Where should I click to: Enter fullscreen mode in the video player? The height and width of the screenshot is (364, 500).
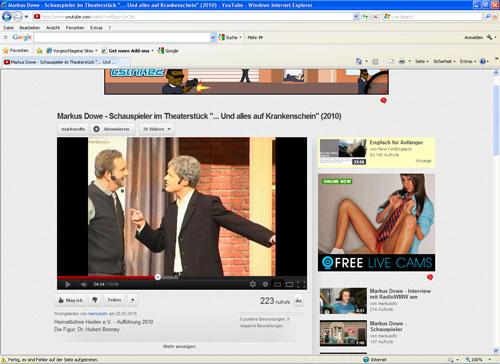(301, 284)
